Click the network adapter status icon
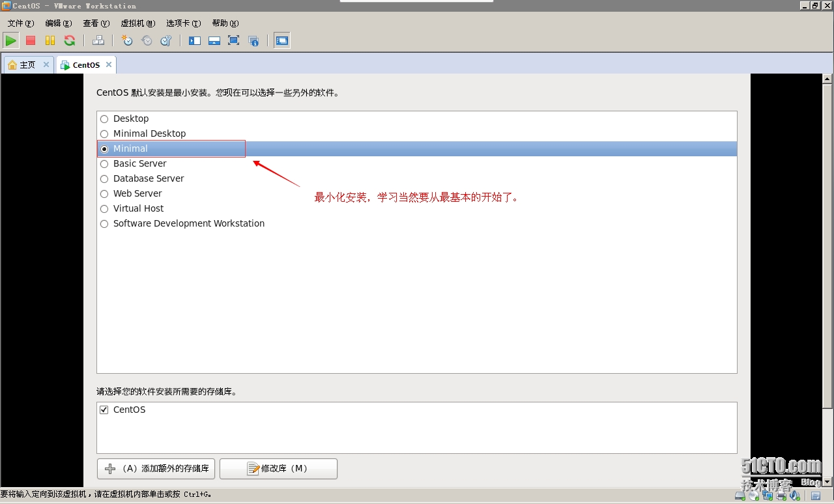834x504 pixels. coord(768,496)
